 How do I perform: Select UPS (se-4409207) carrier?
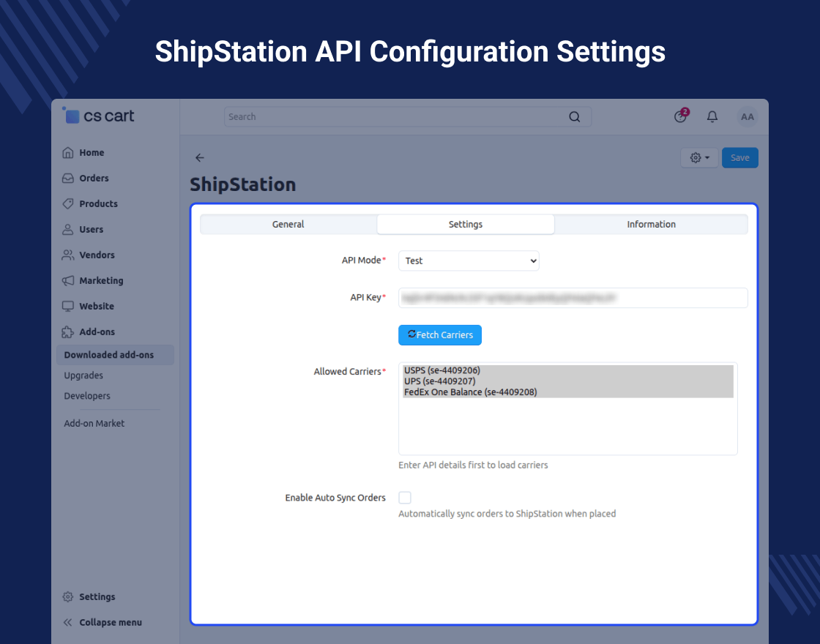pos(568,381)
